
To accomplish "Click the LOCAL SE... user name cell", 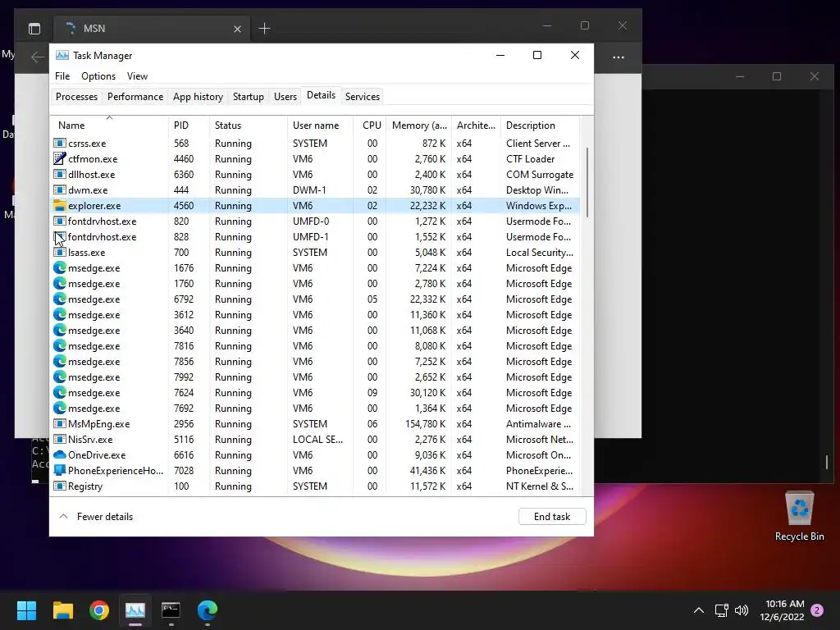I will pos(317,440).
